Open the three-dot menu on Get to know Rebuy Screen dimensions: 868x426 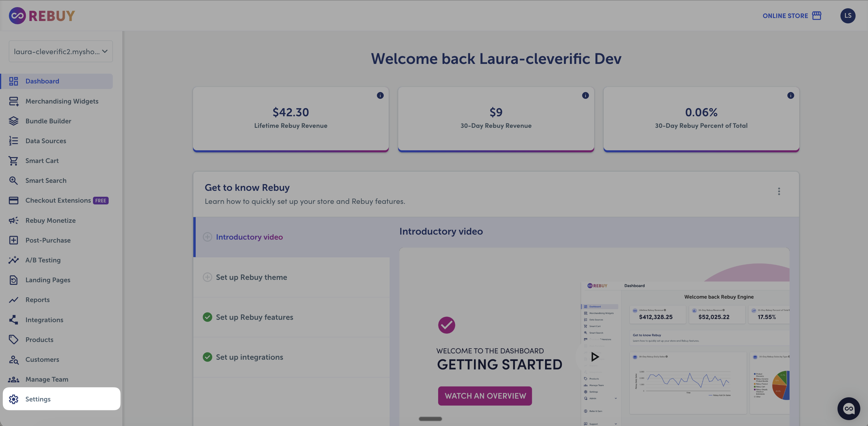(779, 191)
